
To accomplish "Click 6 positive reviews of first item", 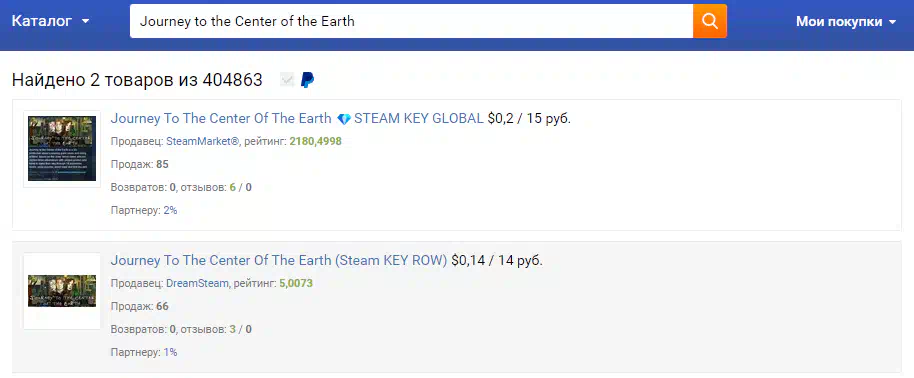I will click(x=233, y=188).
